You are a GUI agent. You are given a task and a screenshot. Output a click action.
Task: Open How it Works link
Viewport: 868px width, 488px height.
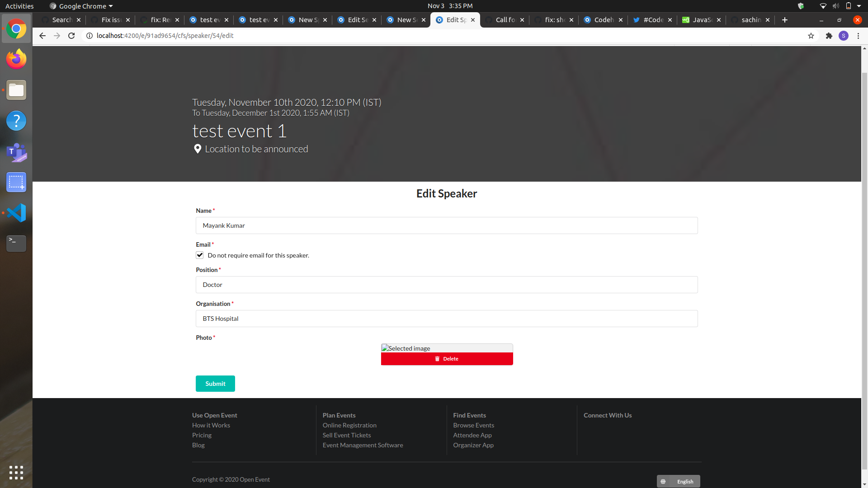(211, 425)
